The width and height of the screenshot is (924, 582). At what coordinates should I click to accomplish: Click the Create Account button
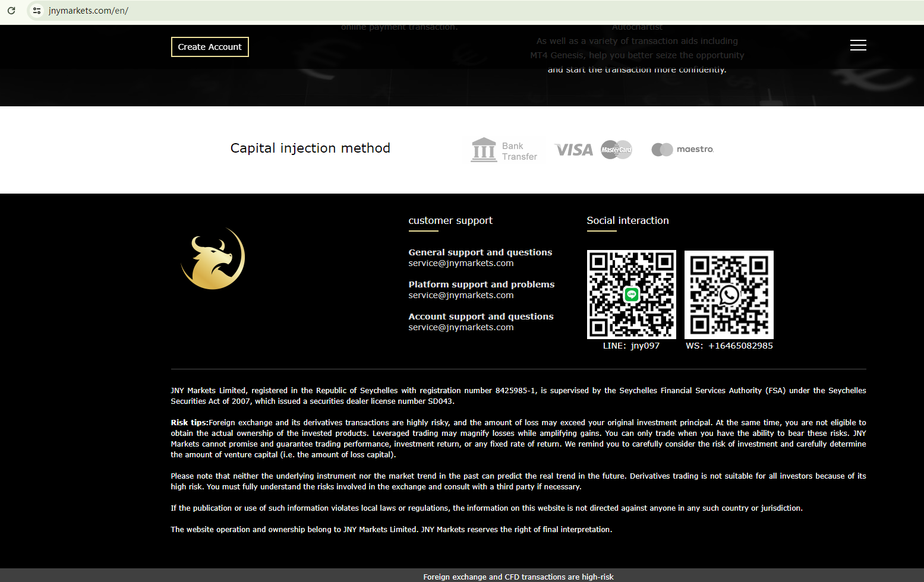tap(210, 47)
